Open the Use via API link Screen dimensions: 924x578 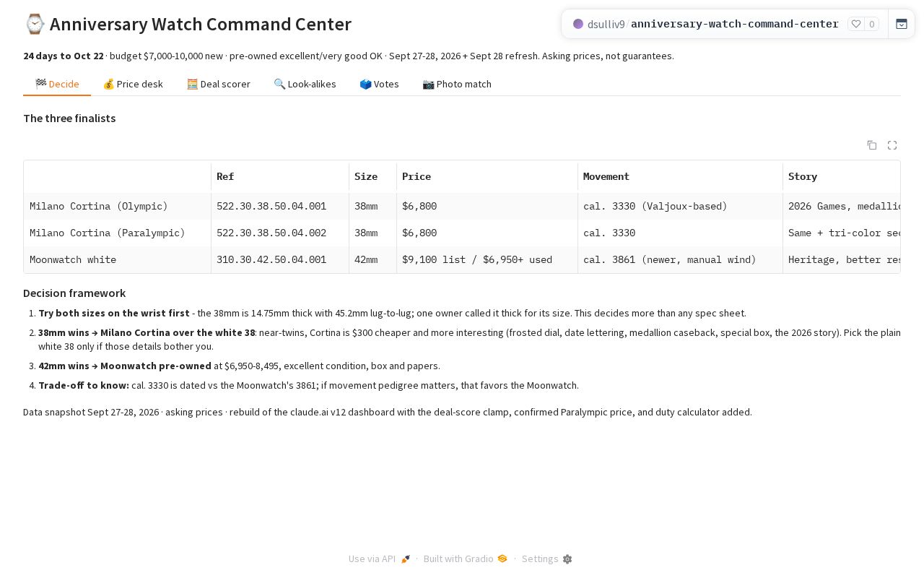point(379,559)
